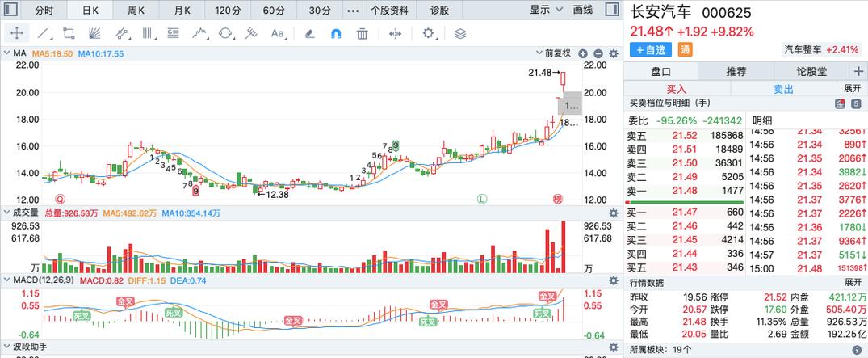Open 前复权 adjustment dropdown

pyautogui.click(x=554, y=53)
